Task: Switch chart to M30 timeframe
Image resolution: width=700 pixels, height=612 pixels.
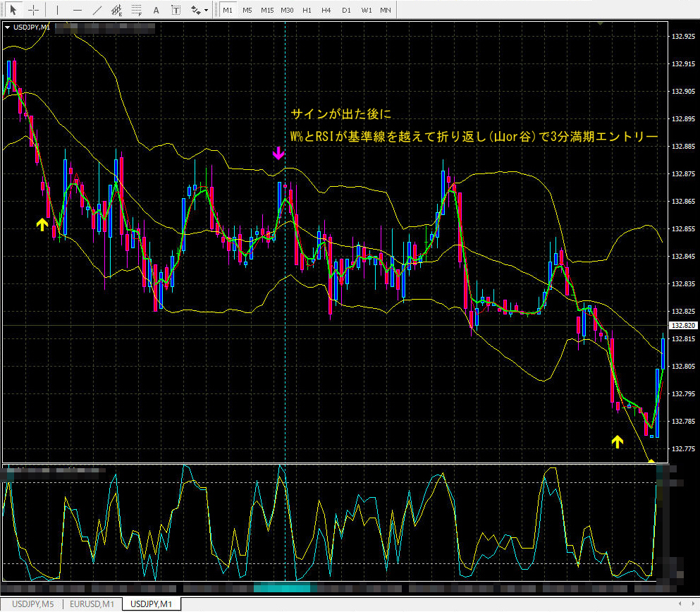Action: pyautogui.click(x=287, y=10)
